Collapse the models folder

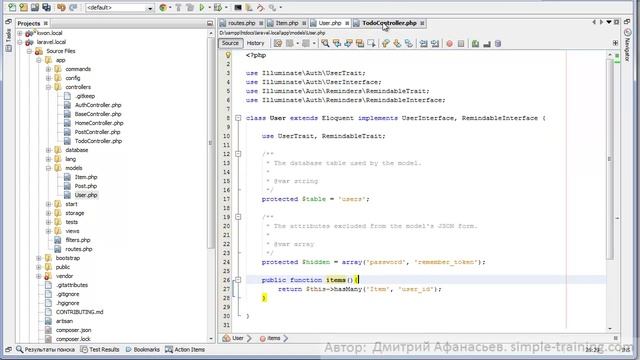click(49, 168)
